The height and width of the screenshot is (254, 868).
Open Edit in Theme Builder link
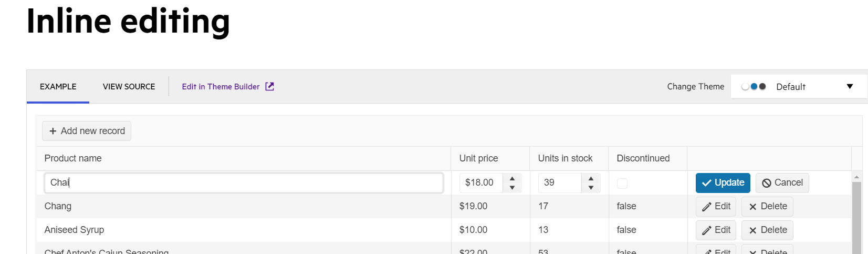pos(221,86)
